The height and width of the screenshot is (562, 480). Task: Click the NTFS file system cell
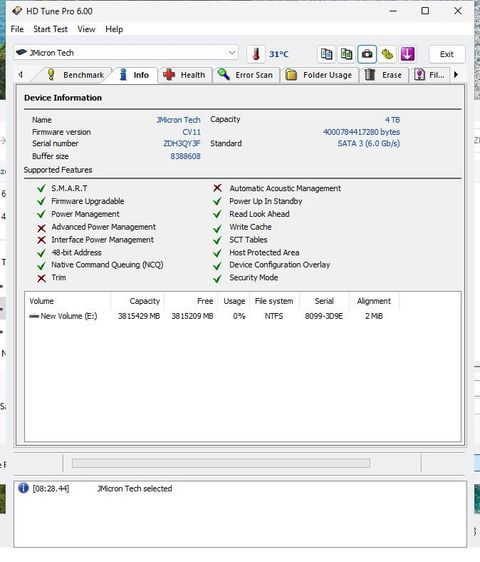[x=274, y=316]
